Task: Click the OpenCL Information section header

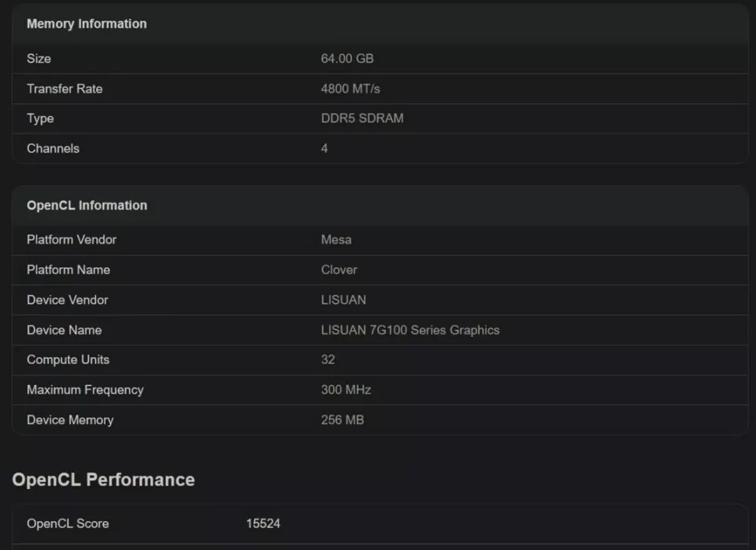Action: pyautogui.click(x=86, y=205)
